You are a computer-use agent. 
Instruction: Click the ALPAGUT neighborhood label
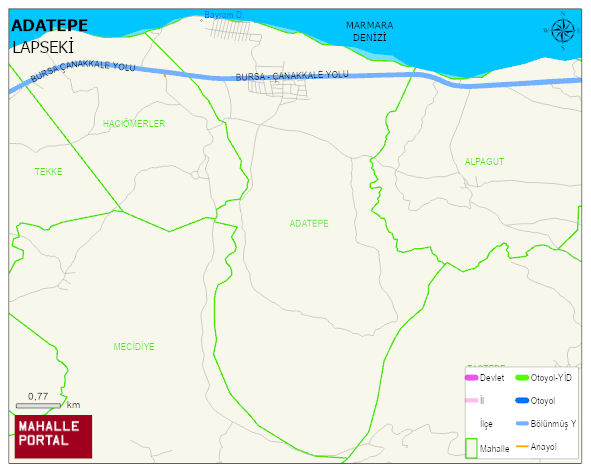pyautogui.click(x=484, y=162)
